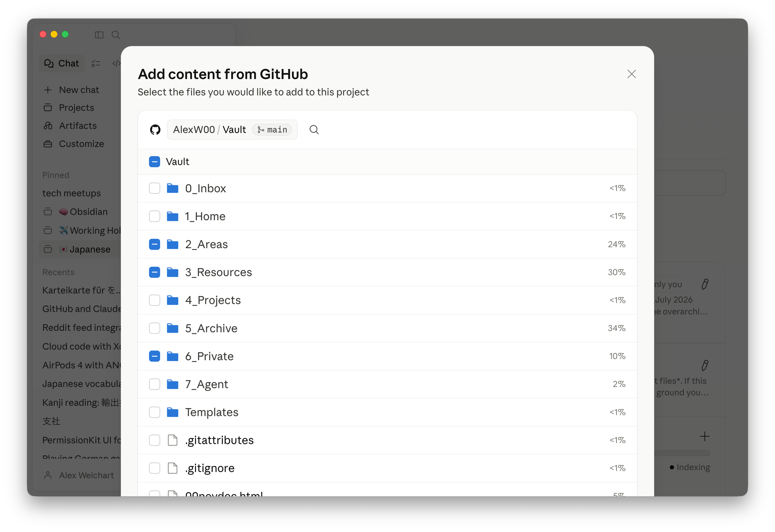The height and width of the screenshot is (532, 775).
Task: Open the Templates folder row
Action: coord(211,412)
